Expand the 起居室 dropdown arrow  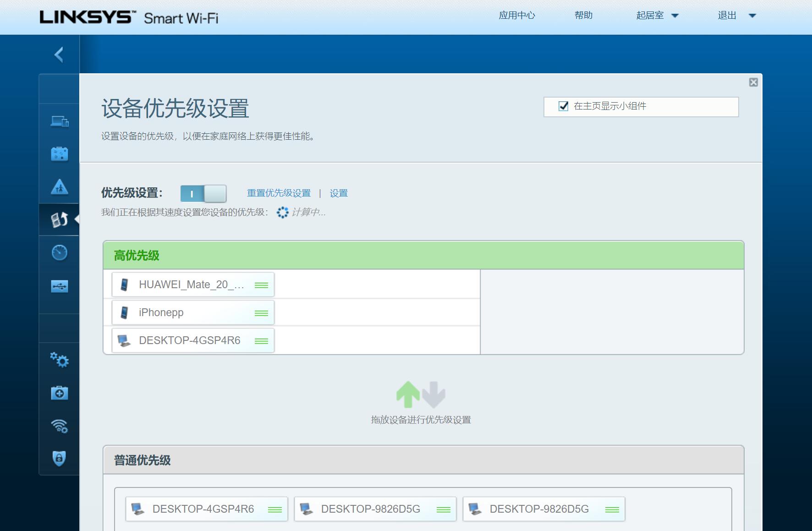point(675,16)
